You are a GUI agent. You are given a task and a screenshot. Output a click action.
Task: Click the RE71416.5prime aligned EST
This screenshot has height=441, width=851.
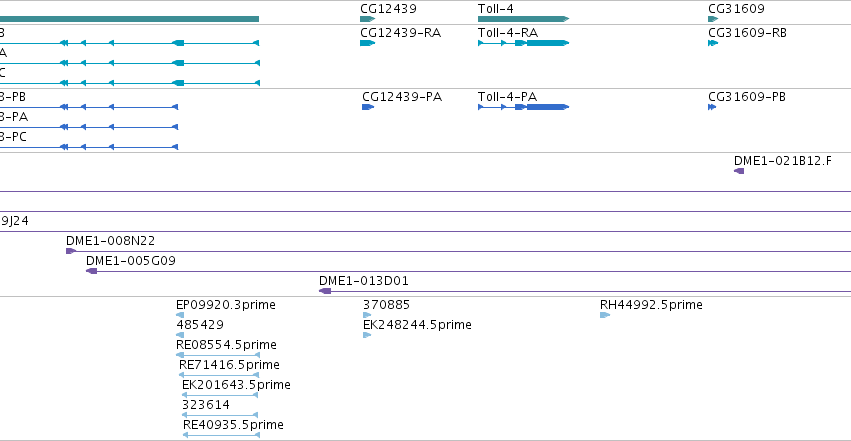tap(219, 375)
